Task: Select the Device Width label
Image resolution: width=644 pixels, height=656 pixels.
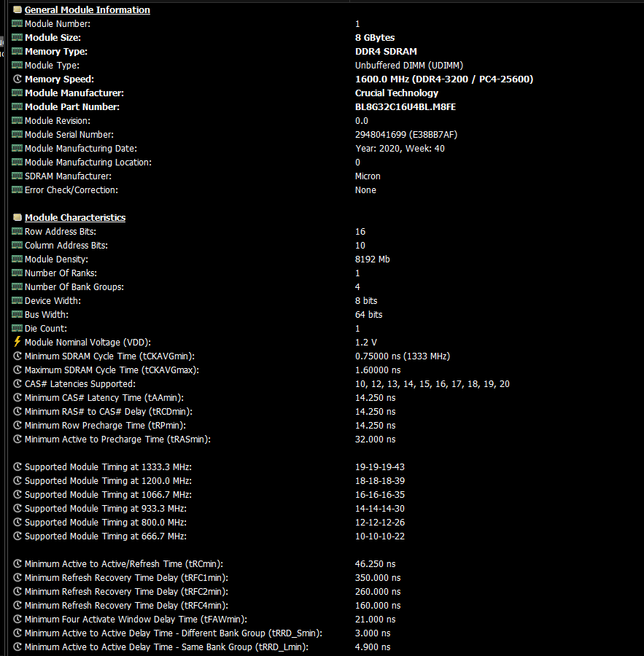Action: [x=53, y=301]
